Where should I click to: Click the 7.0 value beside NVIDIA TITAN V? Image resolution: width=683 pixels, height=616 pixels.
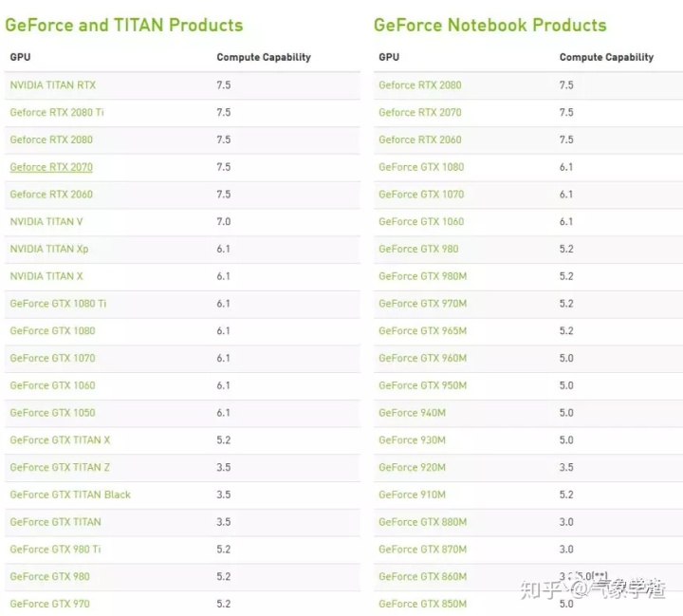pyautogui.click(x=224, y=221)
